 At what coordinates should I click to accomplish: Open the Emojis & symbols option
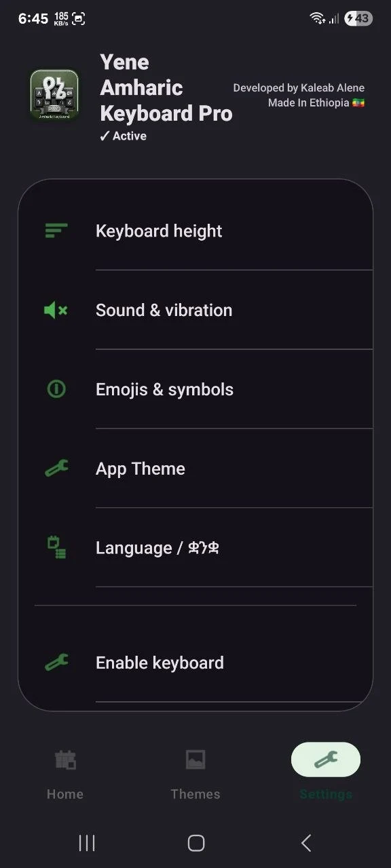click(195, 389)
